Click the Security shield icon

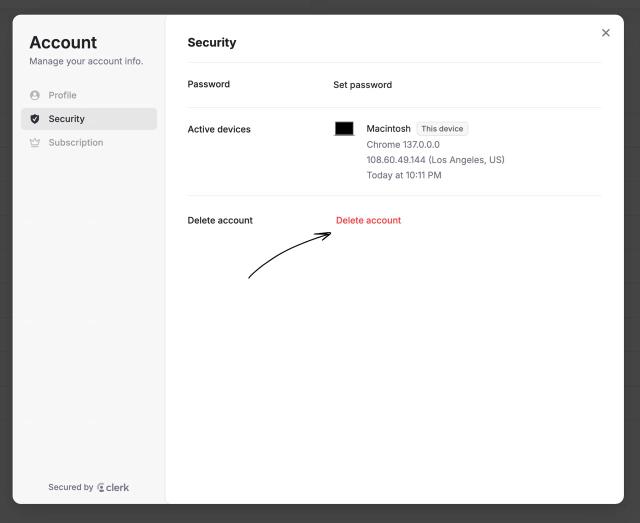[x=35, y=119]
